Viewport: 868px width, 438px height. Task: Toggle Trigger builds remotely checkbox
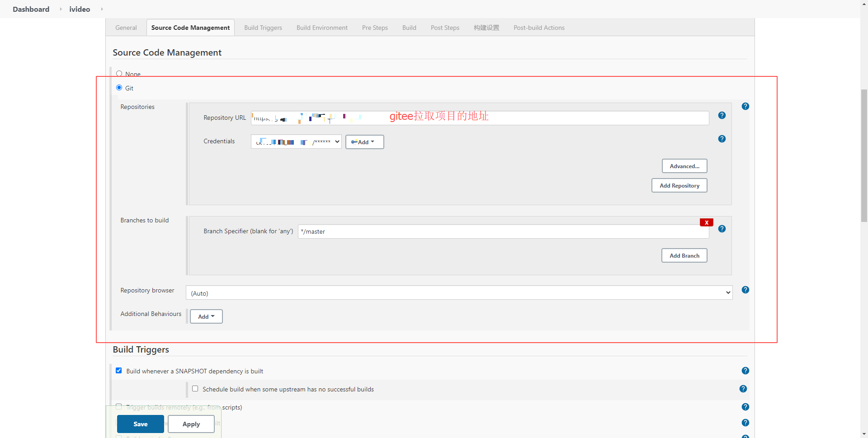point(118,407)
